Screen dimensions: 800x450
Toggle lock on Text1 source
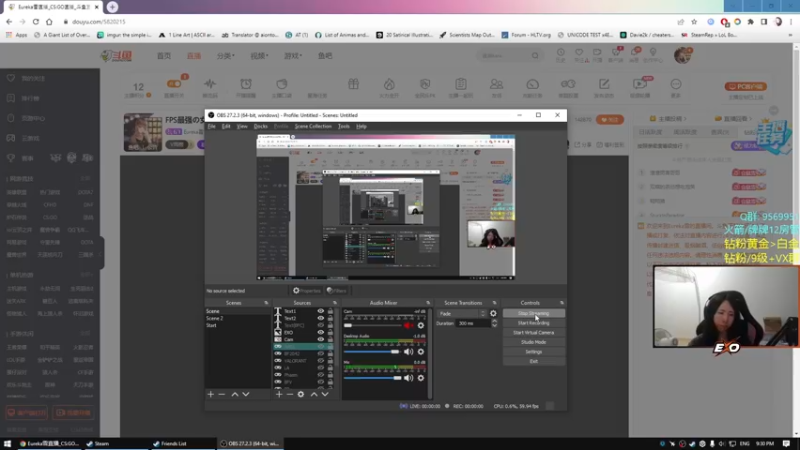click(x=330, y=311)
